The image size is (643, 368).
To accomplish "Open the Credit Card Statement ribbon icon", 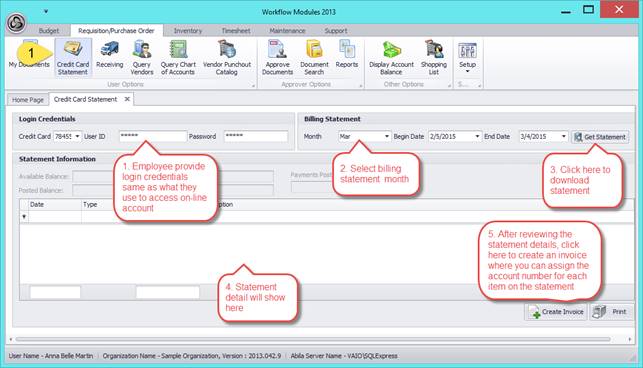I will [73, 57].
